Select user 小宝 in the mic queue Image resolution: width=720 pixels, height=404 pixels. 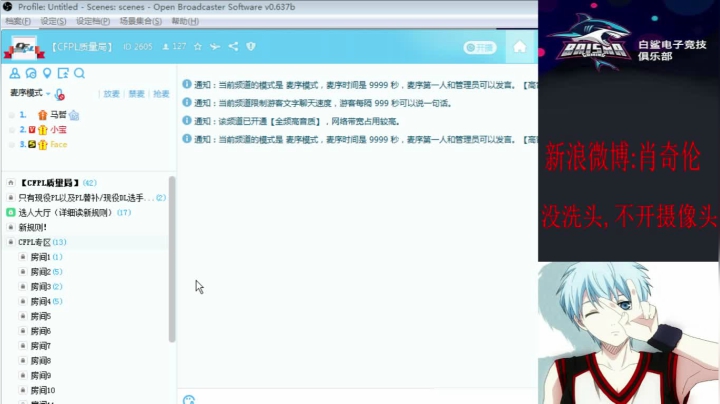point(58,129)
